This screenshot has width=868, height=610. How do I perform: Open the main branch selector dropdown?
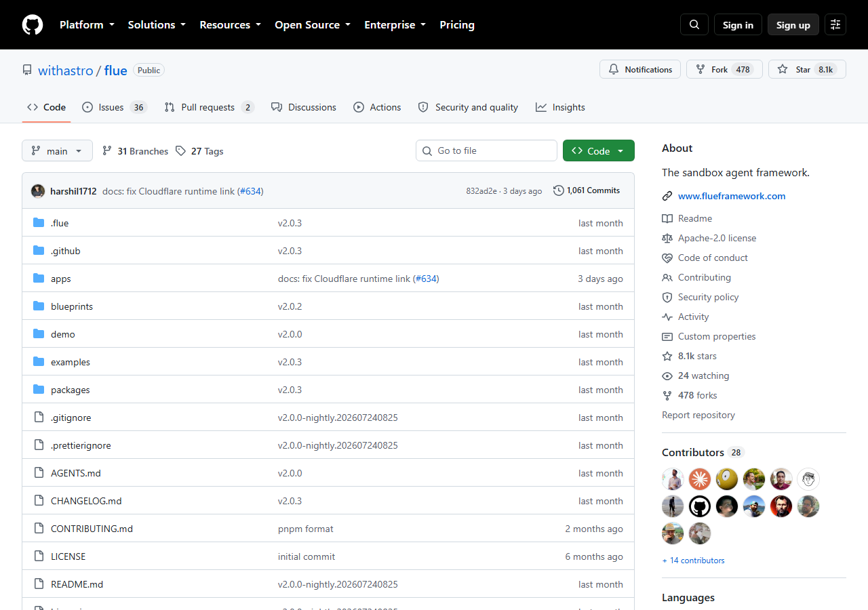click(x=57, y=150)
